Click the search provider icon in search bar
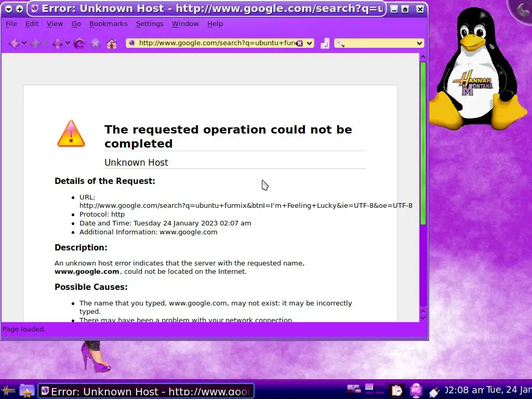The height and width of the screenshot is (399, 532). pos(341,44)
